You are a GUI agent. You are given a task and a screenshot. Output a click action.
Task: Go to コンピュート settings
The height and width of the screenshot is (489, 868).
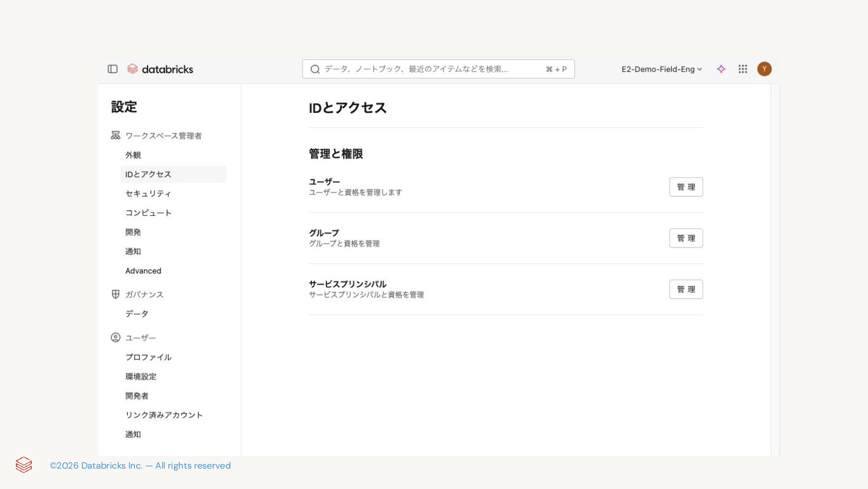(x=148, y=213)
